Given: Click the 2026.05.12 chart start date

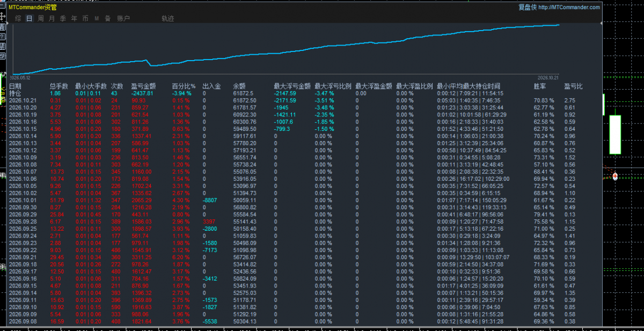Looking at the screenshot, I should (21, 77).
